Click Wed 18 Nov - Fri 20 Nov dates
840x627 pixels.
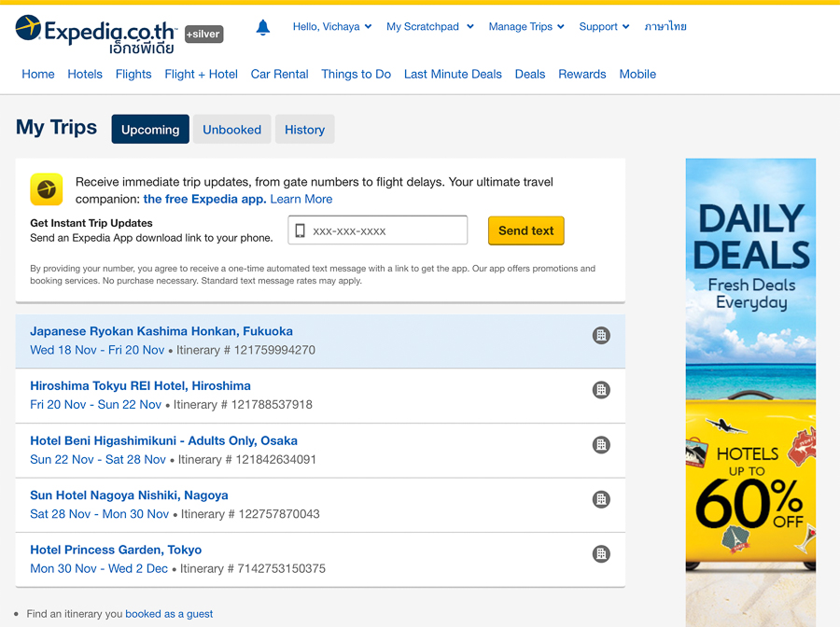(x=97, y=350)
